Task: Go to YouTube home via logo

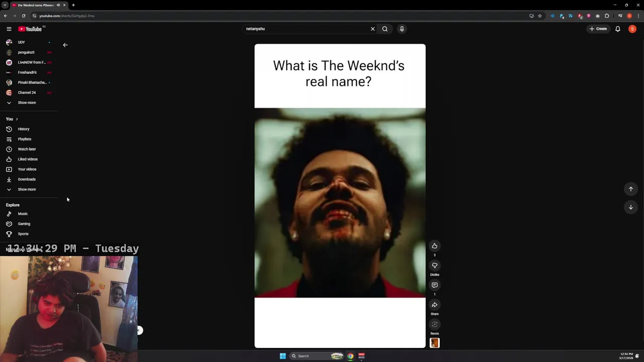Action: [x=30, y=29]
